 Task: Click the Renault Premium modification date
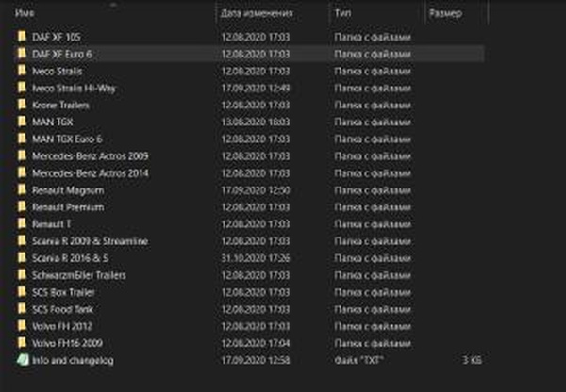(x=254, y=206)
